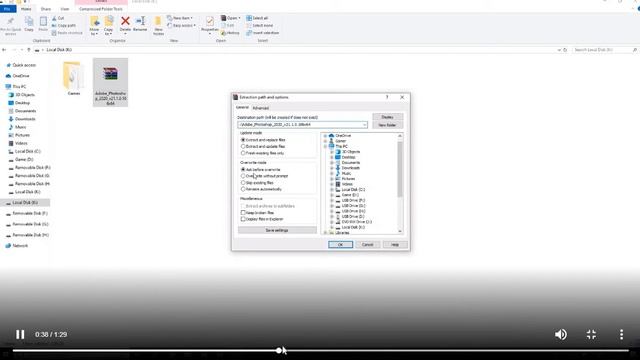640x360 pixels.
Task: Click the Search Local Disk box
Action: click(x=604, y=50)
